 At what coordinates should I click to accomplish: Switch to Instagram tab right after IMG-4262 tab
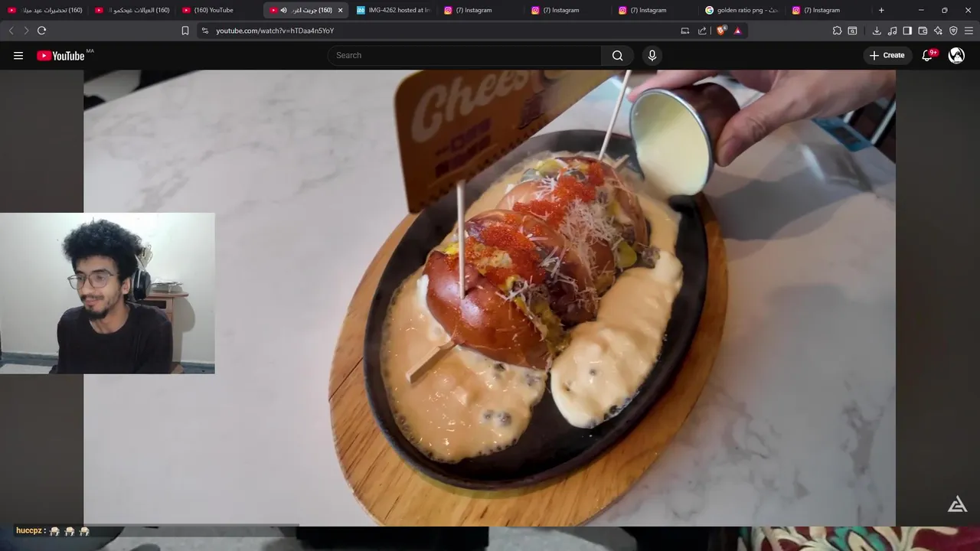(x=481, y=10)
